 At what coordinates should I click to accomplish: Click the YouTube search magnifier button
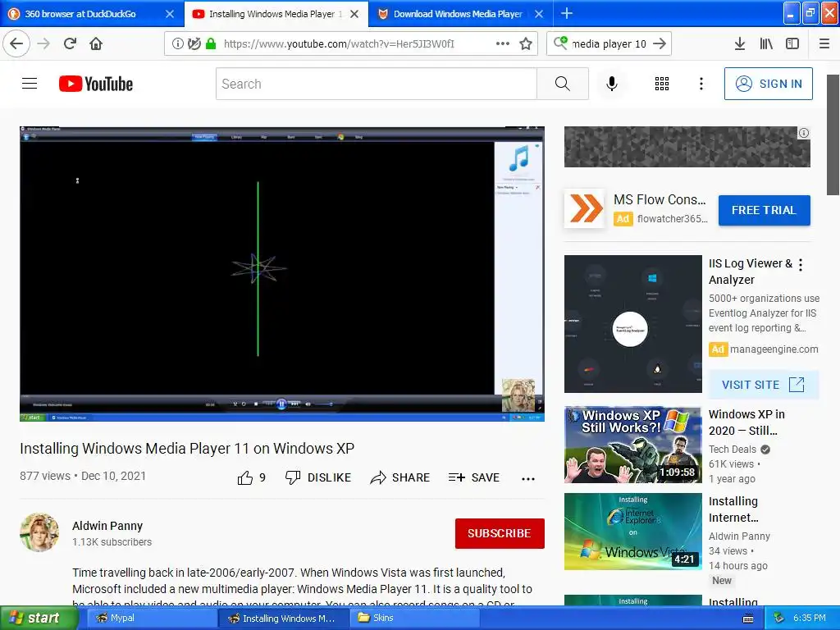tap(563, 84)
